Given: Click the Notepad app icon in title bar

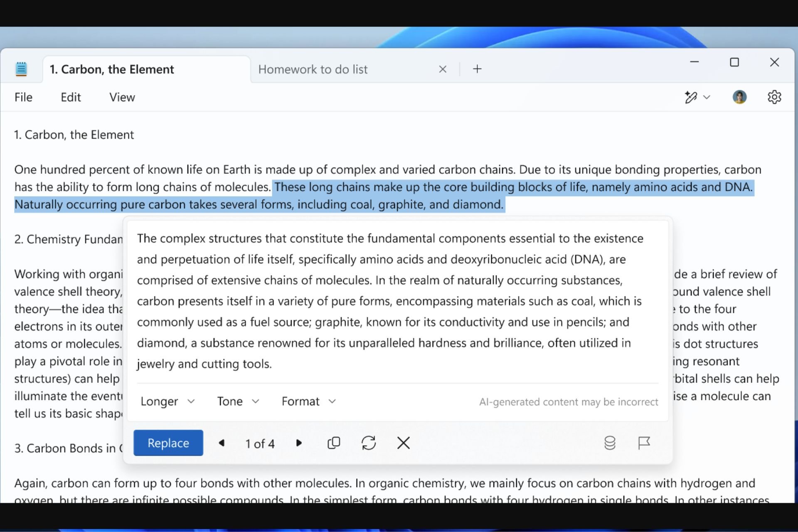Looking at the screenshot, I should point(21,69).
